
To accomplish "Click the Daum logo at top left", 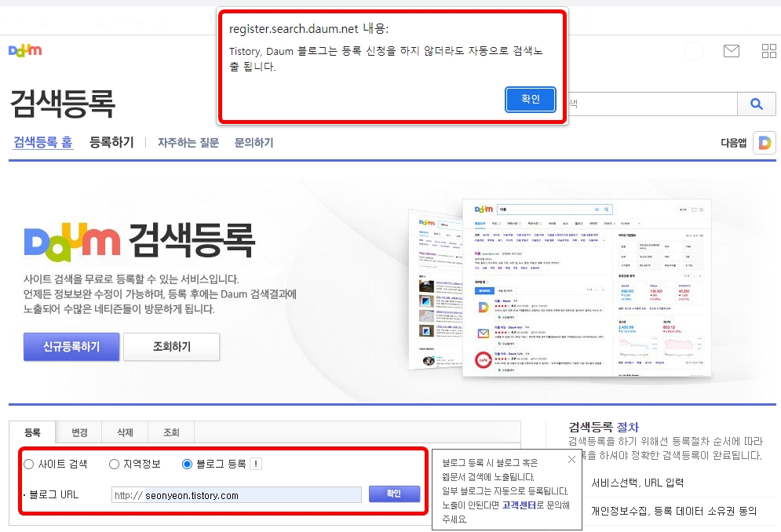I will point(25,50).
